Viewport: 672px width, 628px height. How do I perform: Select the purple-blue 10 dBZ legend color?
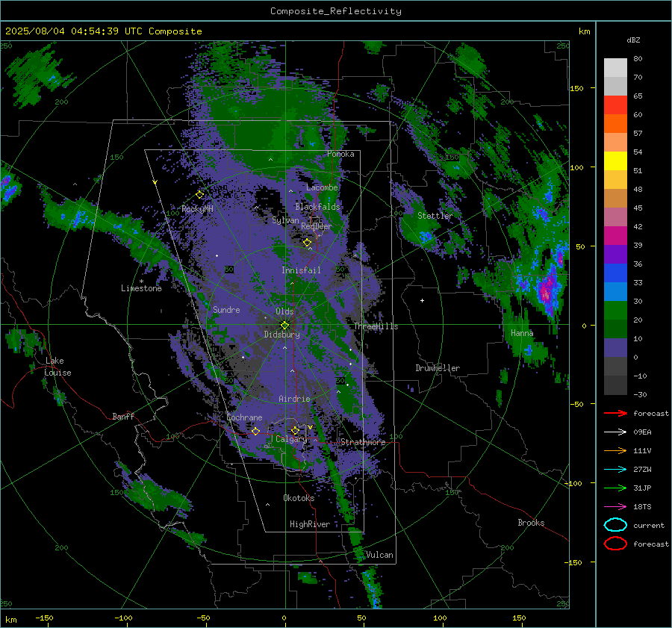615,347
